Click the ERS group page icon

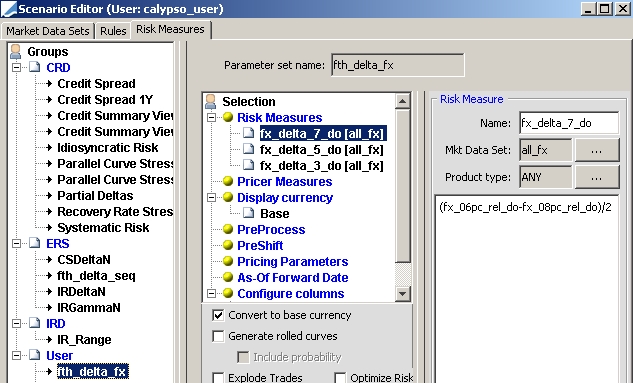pos(35,243)
